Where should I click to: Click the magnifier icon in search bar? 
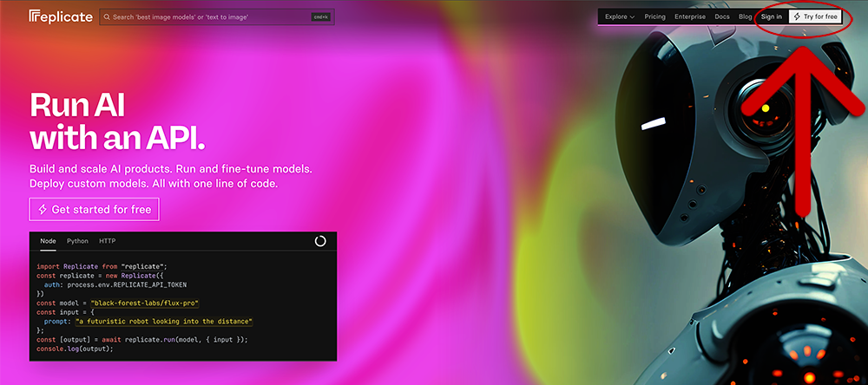(106, 16)
